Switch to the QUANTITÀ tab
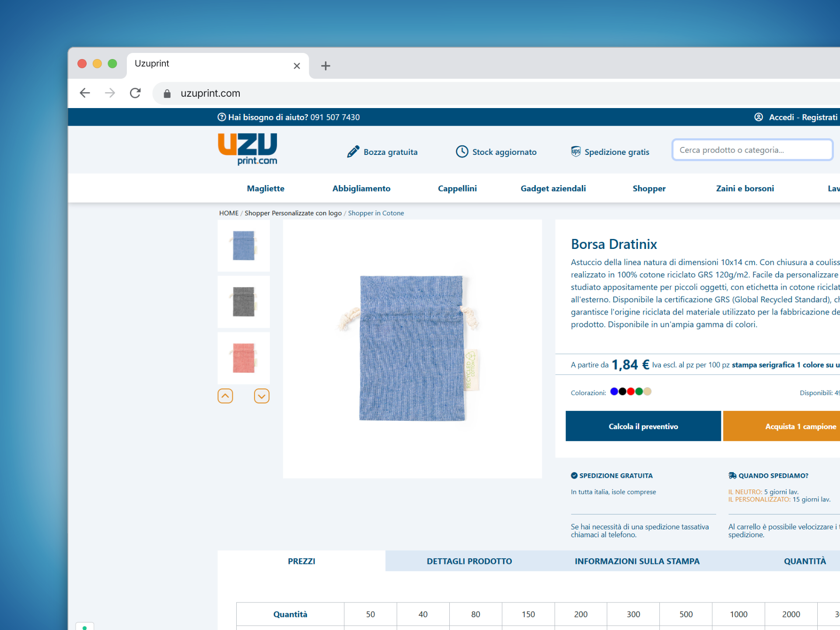The width and height of the screenshot is (840, 630). pos(805,561)
